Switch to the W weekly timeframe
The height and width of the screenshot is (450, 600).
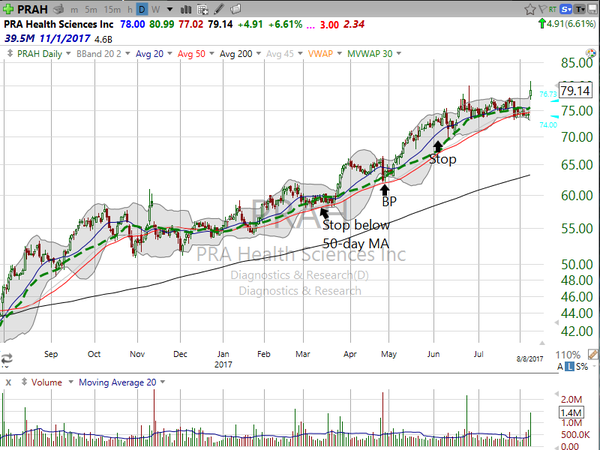pos(155,9)
